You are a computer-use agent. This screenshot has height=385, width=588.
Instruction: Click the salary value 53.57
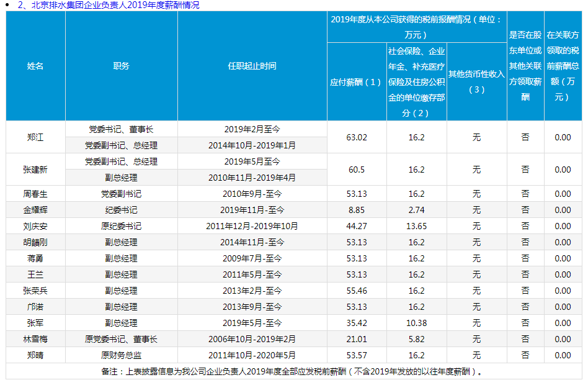[x=357, y=356]
